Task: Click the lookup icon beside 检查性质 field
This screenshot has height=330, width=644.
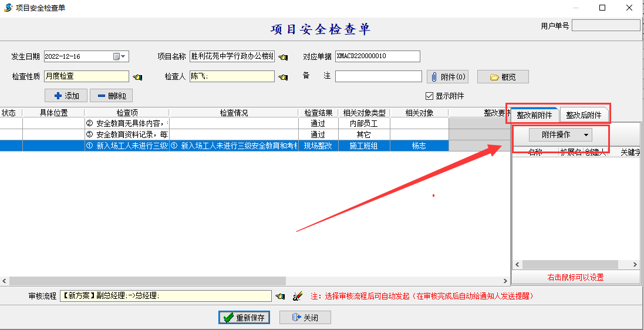Action: point(137,77)
